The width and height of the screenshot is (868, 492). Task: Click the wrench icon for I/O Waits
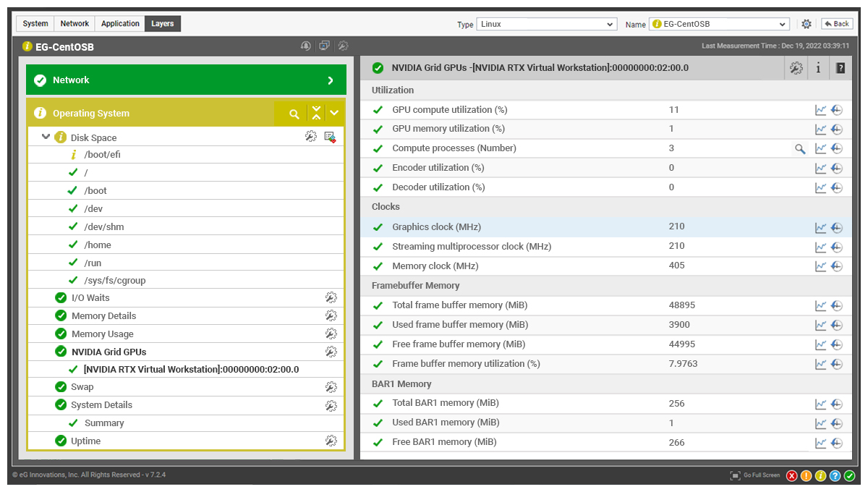pos(331,297)
